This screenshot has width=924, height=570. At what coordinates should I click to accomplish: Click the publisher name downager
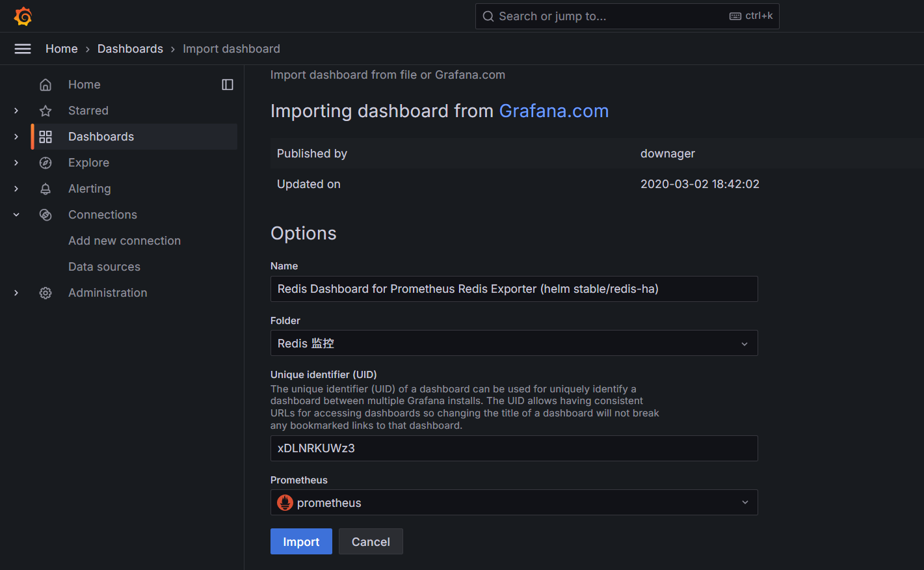[x=668, y=154]
